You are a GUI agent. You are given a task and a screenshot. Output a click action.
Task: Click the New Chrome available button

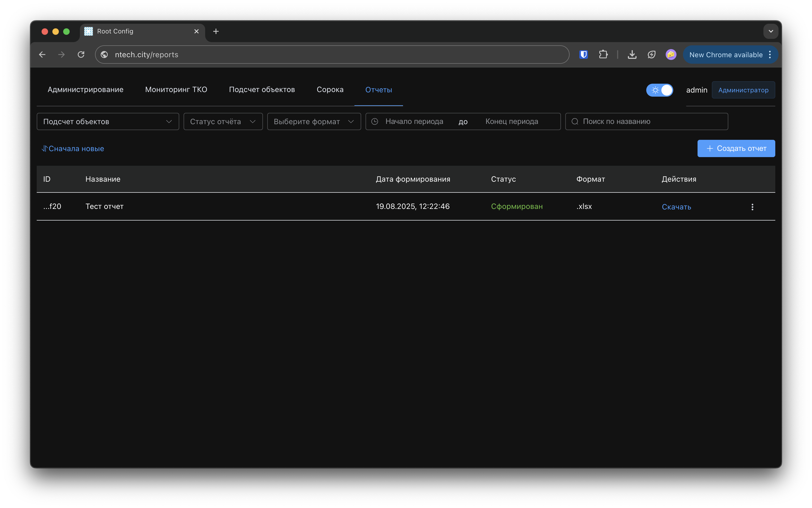(726, 55)
